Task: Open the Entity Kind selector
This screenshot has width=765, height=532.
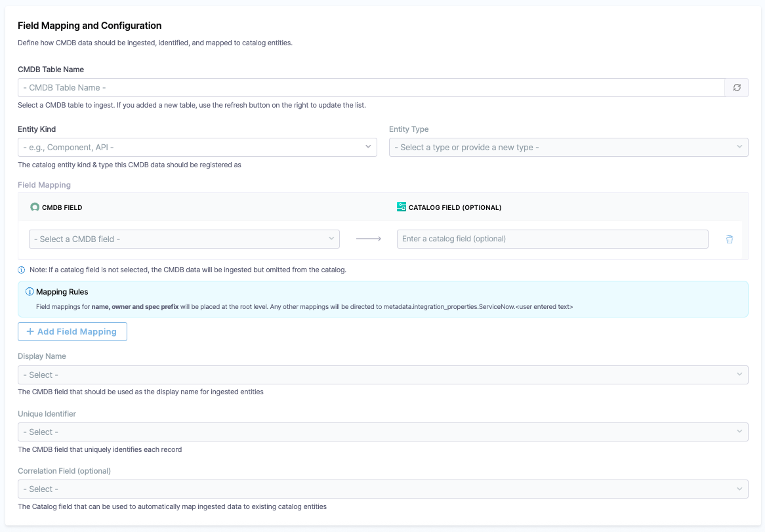Action: (x=197, y=147)
